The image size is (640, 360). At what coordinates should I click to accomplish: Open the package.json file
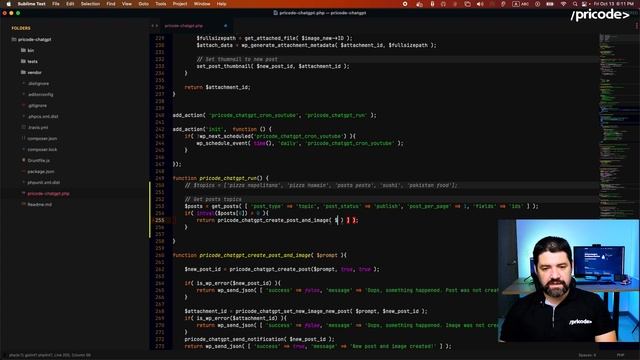41,171
